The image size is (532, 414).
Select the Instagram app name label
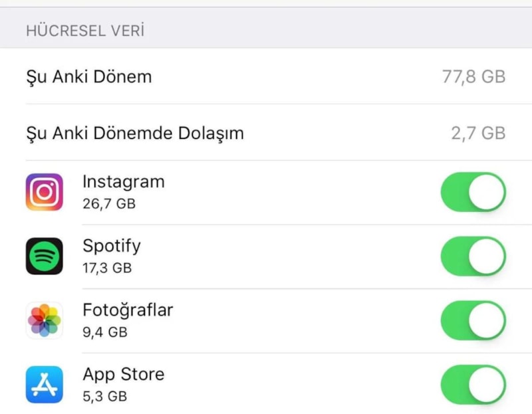click(123, 181)
